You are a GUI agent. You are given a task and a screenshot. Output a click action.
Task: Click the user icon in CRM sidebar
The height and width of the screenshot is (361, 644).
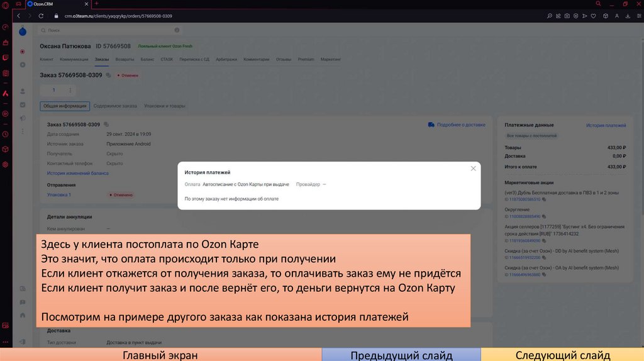point(23,91)
